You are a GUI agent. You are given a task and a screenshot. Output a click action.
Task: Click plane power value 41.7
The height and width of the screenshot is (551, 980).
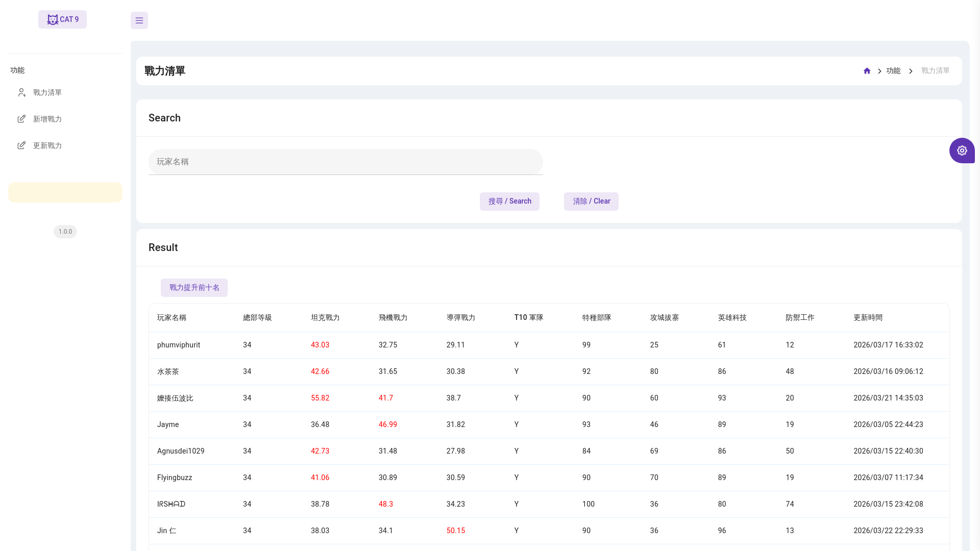click(386, 398)
